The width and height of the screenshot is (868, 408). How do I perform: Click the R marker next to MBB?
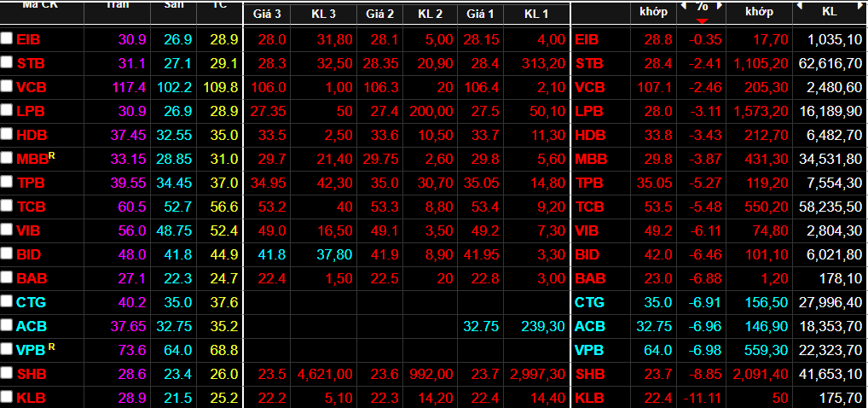coord(52,154)
